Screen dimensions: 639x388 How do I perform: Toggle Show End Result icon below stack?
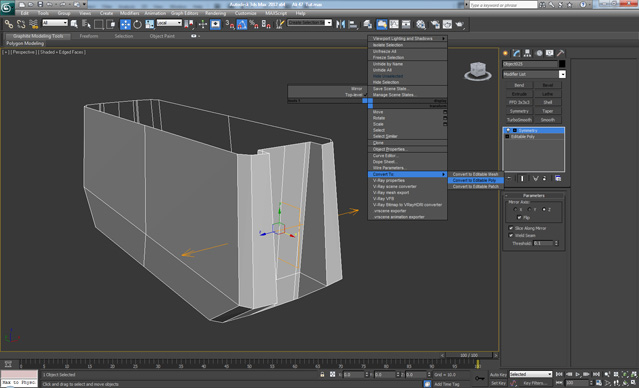pyautogui.click(x=522, y=179)
